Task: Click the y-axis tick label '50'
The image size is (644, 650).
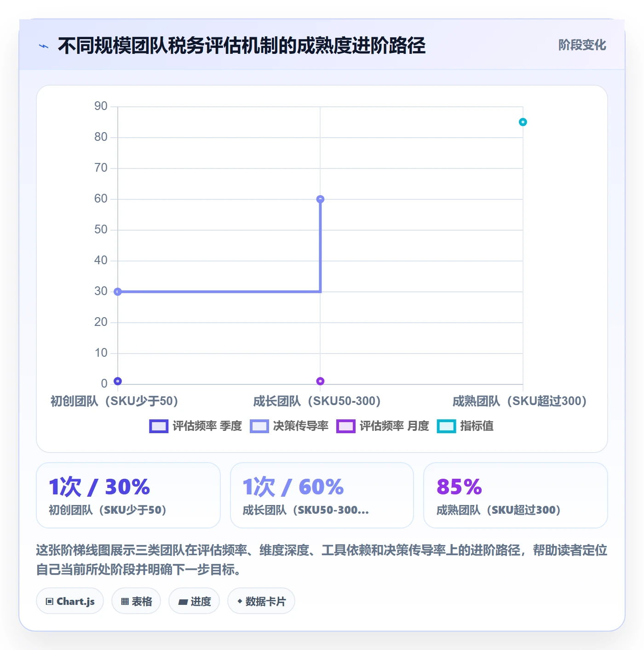Action: (x=101, y=230)
